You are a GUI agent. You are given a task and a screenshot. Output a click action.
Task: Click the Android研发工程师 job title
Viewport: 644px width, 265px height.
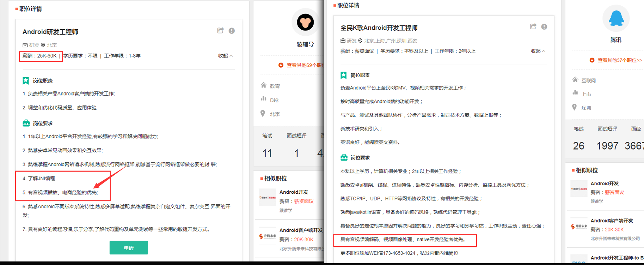coord(50,32)
